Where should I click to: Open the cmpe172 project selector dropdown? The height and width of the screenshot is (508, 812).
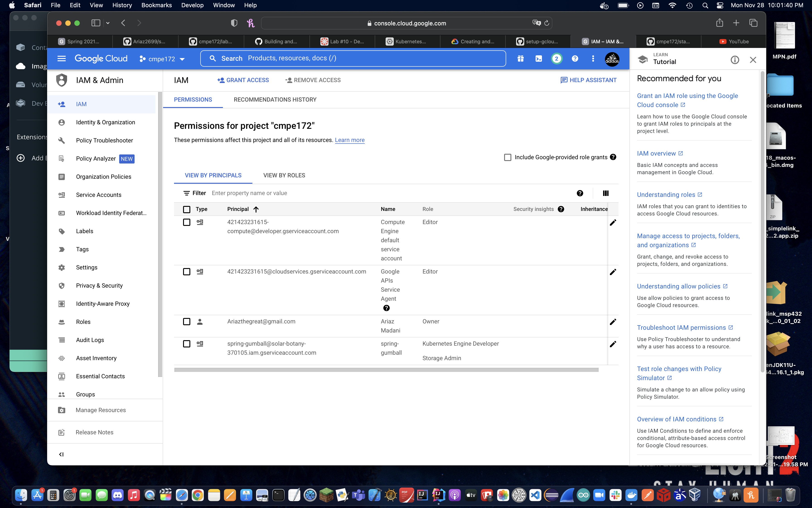click(x=162, y=59)
